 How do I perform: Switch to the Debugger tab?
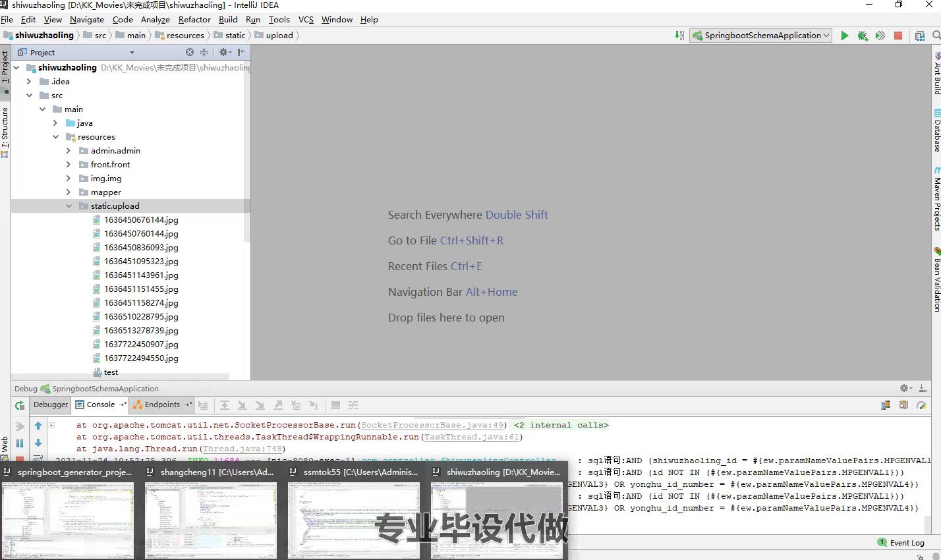51,405
